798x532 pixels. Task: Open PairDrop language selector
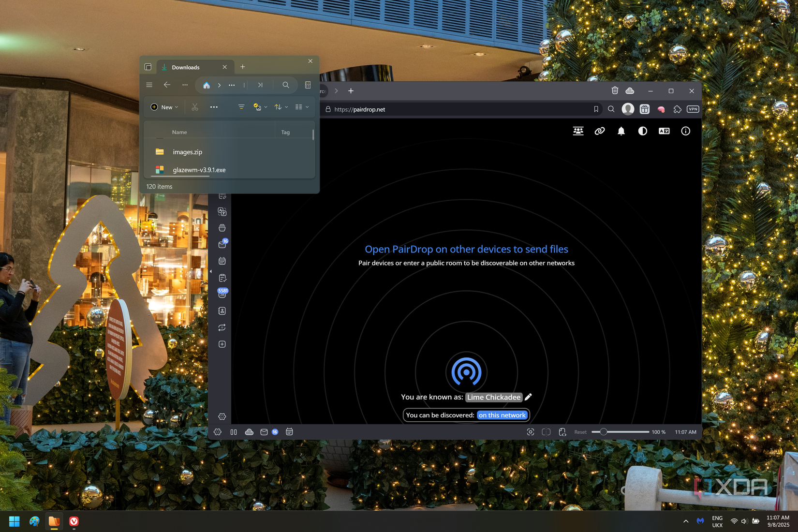pyautogui.click(x=664, y=131)
